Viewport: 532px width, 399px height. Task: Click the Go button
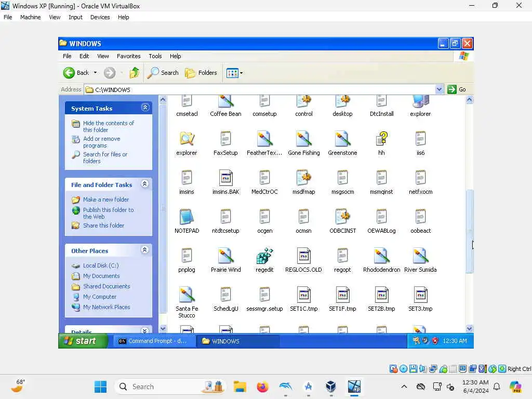[457, 89]
